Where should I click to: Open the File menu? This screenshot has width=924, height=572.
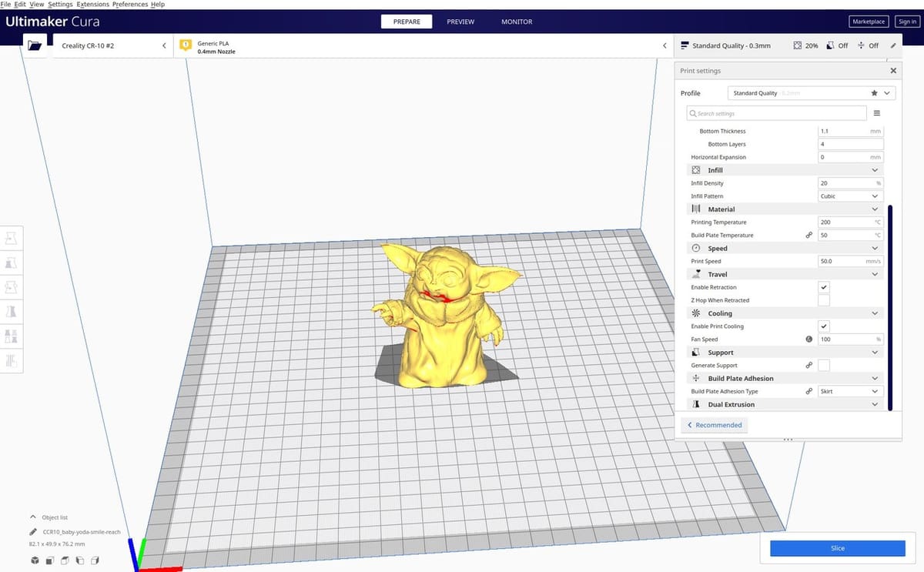[x=5, y=5]
